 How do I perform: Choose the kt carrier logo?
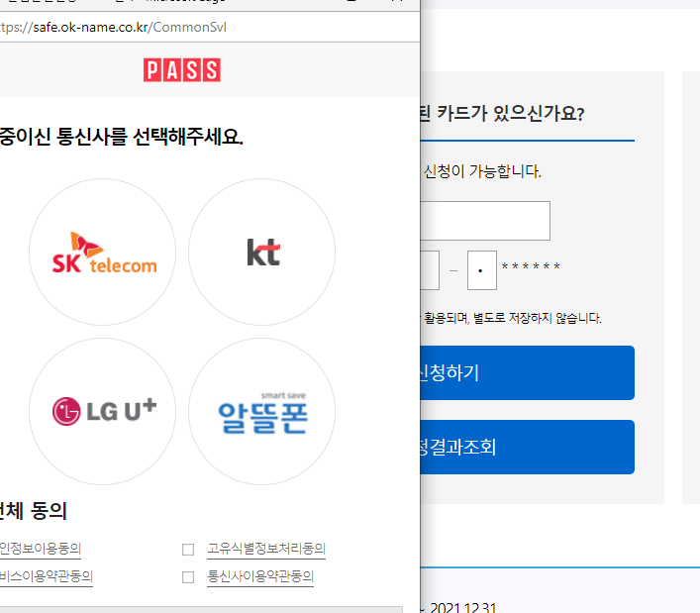[261, 253]
